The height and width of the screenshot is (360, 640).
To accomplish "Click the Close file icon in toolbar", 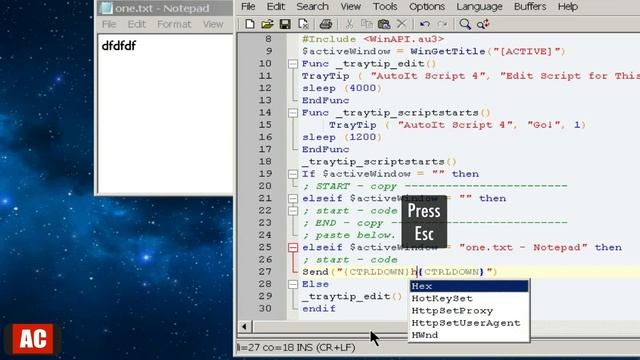I will [x=303, y=24].
